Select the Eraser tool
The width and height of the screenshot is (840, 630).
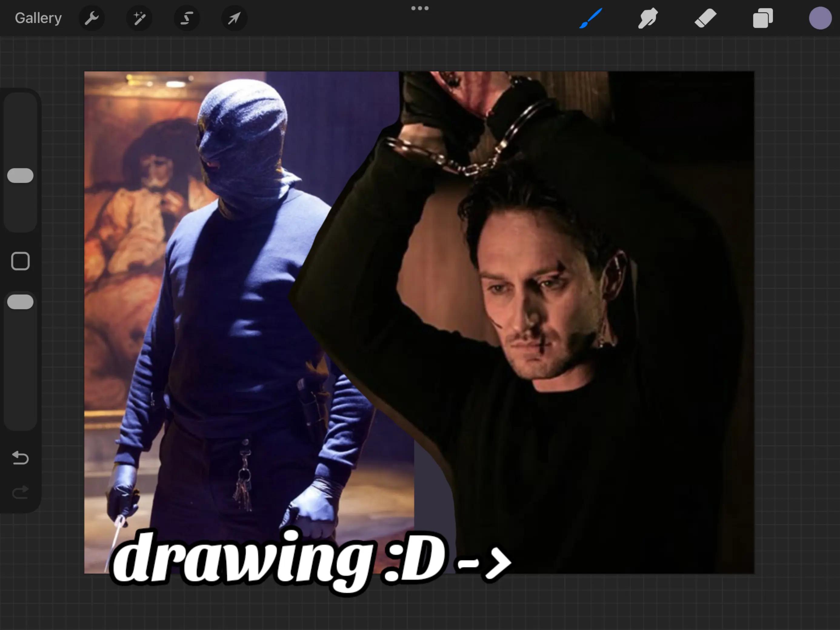(x=705, y=18)
